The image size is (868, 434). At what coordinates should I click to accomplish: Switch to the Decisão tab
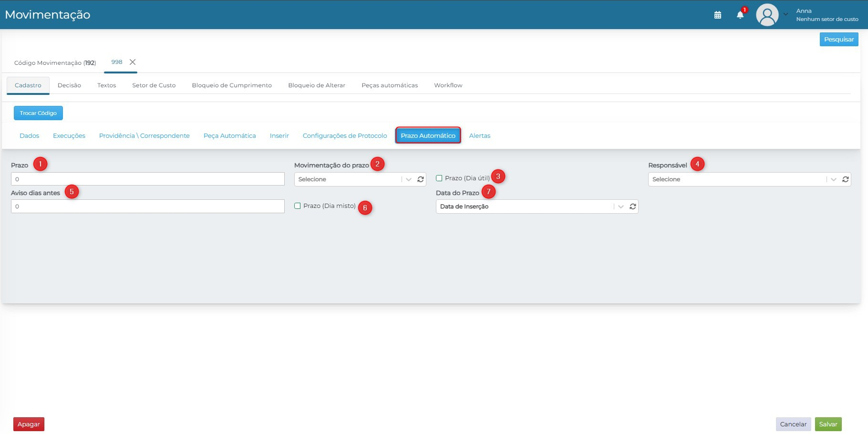tap(69, 85)
